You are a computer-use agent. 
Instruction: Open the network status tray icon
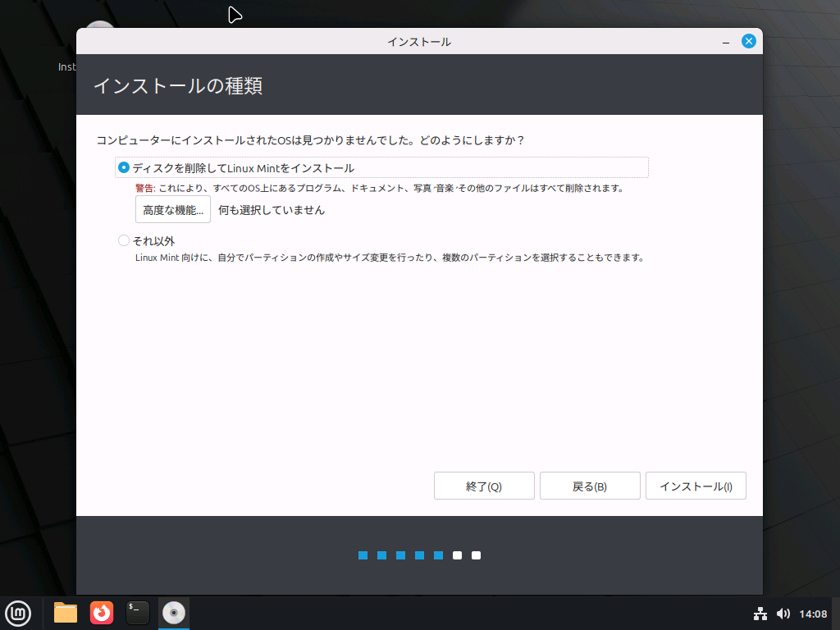point(760,614)
